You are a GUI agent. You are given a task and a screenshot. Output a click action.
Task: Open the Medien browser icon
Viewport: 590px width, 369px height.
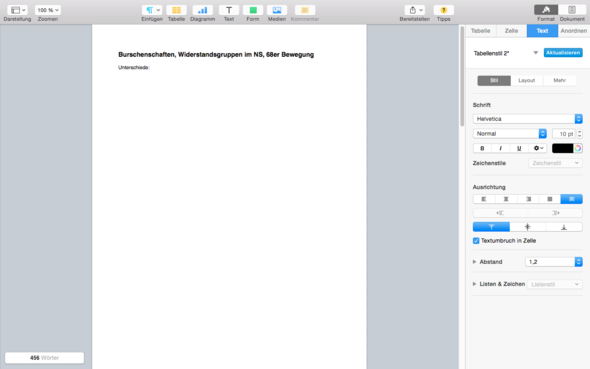[x=277, y=10]
